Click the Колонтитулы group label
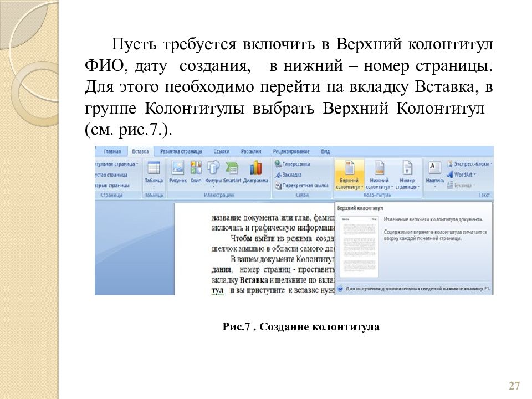 pyautogui.click(x=377, y=195)
